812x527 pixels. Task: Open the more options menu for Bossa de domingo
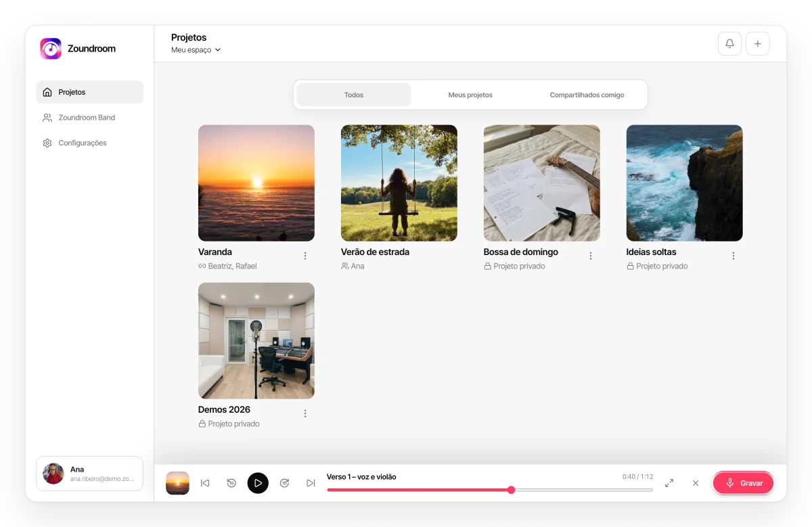click(x=591, y=256)
